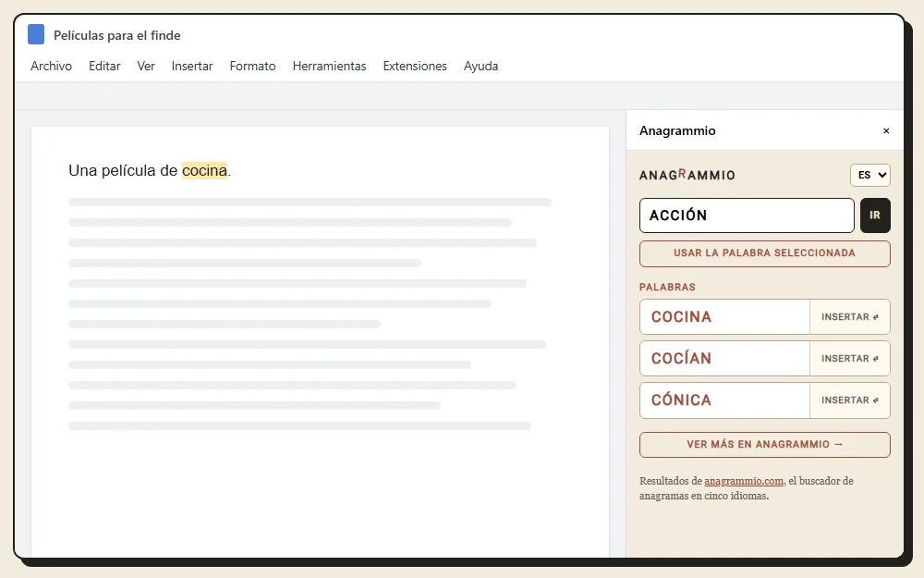924x578 pixels.
Task: Open the Formato menu
Action: coord(253,66)
